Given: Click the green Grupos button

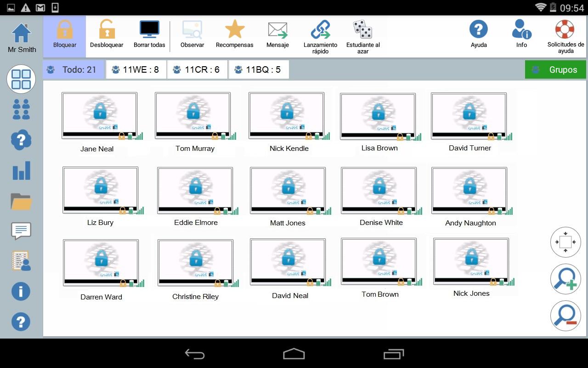Looking at the screenshot, I should point(555,69).
